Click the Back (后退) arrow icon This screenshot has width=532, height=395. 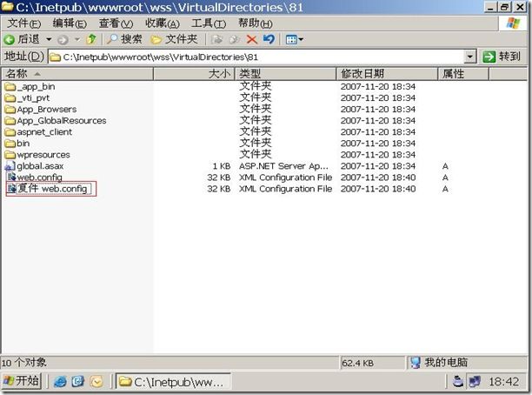[x=10, y=40]
